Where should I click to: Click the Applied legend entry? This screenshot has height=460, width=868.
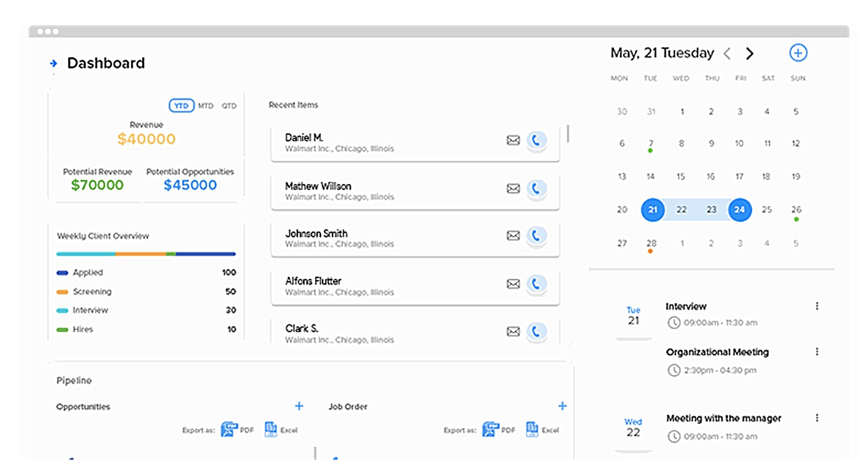click(146, 272)
